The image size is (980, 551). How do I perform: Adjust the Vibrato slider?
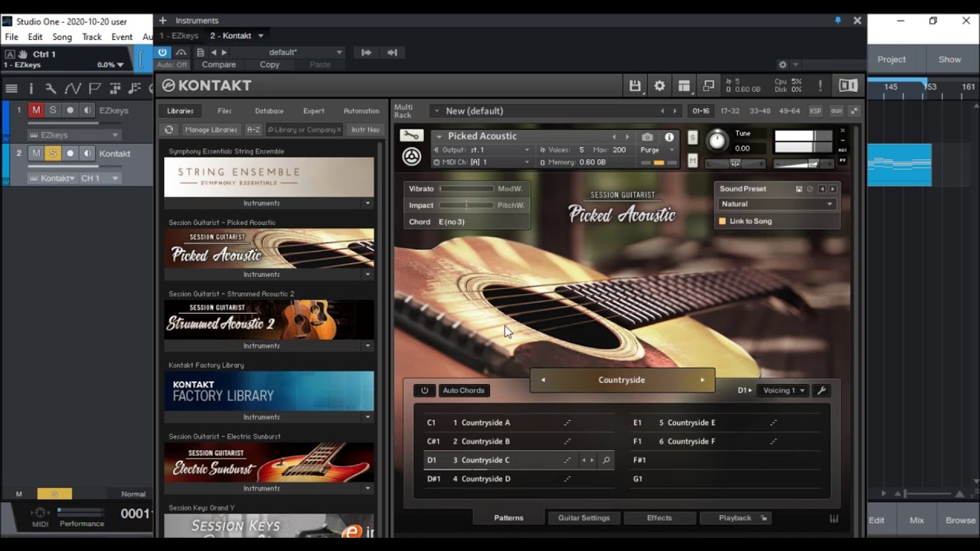click(466, 188)
